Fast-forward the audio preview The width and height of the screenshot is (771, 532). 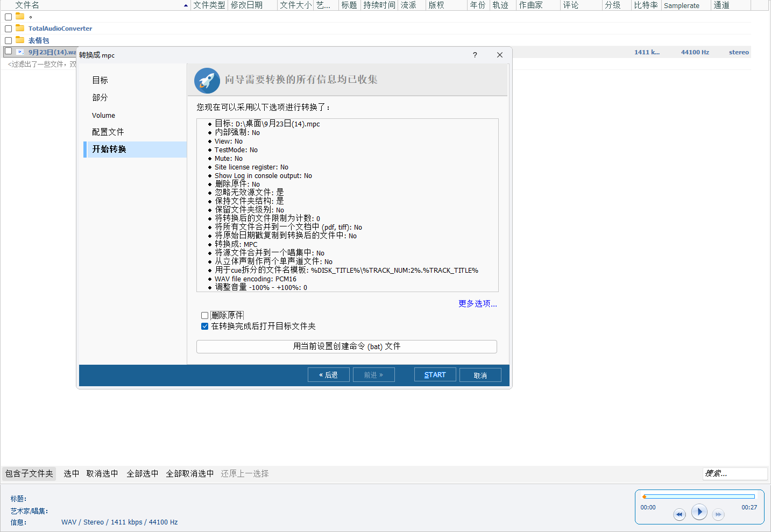(718, 514)
